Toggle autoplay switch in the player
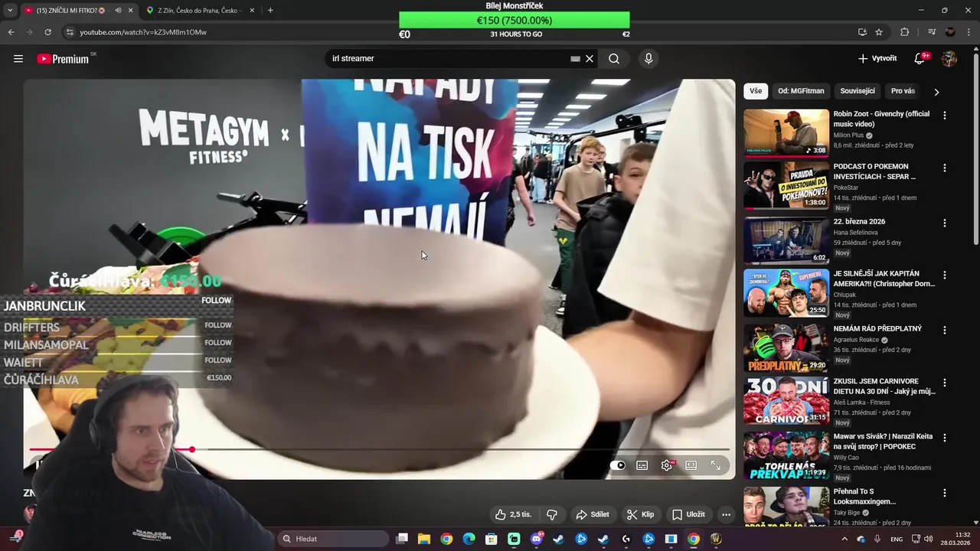The height and width of the screenshot is (551, 980). click(x=619, y=465)
